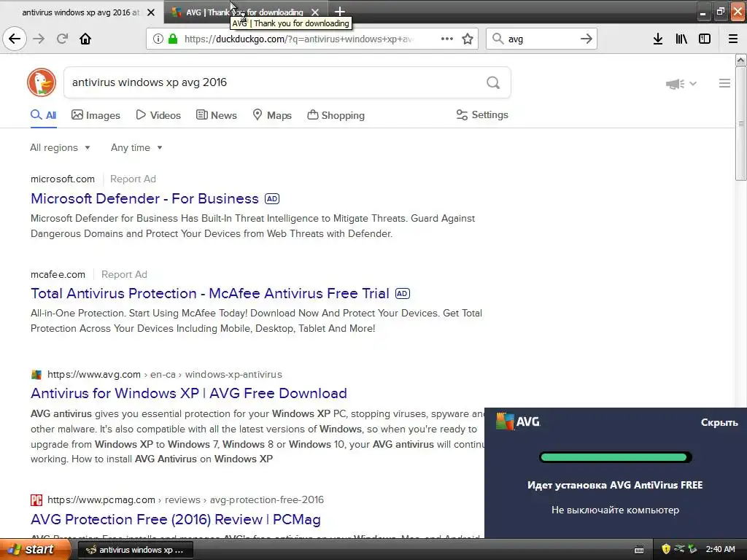Click the AVG logo in installer popup
Screen dimensions: 747x560
point(518,421)
